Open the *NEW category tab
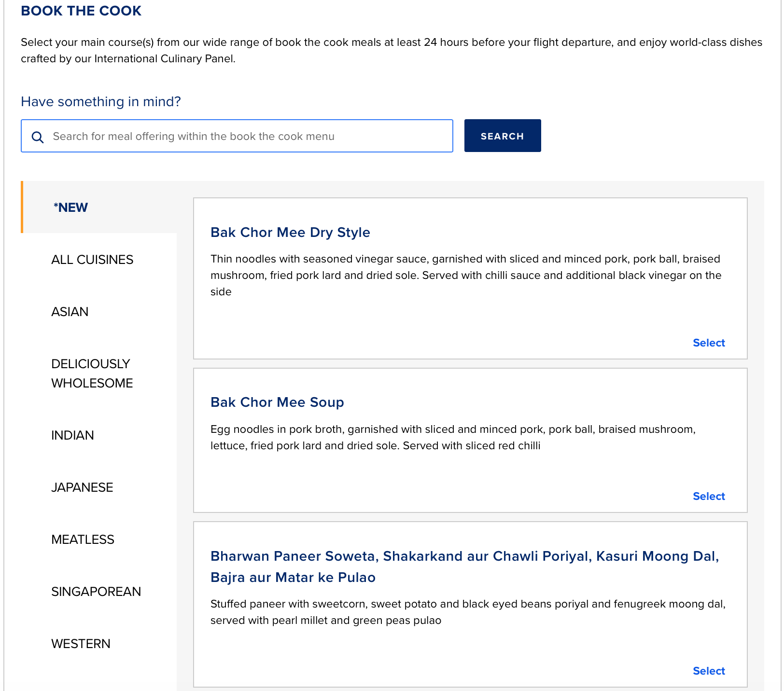 tap(99, 207)
